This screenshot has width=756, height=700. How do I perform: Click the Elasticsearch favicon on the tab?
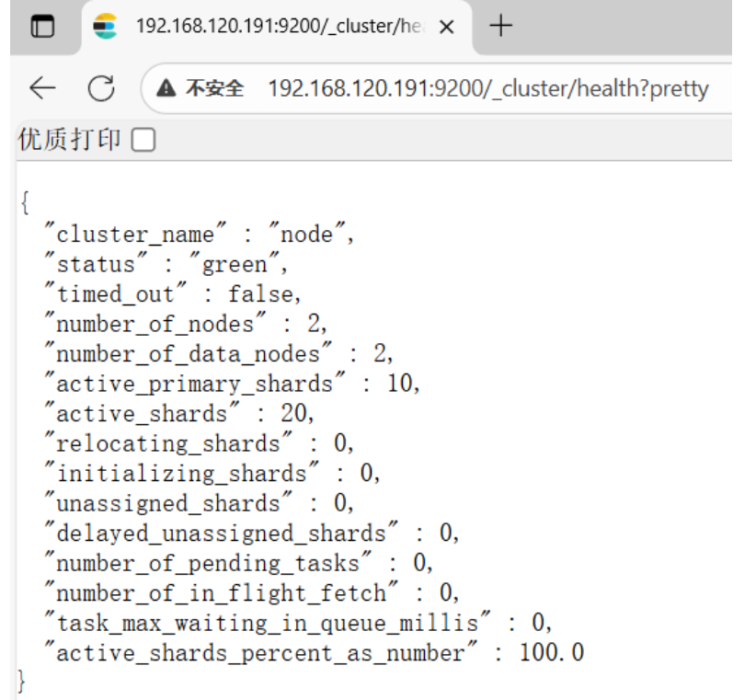click(x=106, y=27)
